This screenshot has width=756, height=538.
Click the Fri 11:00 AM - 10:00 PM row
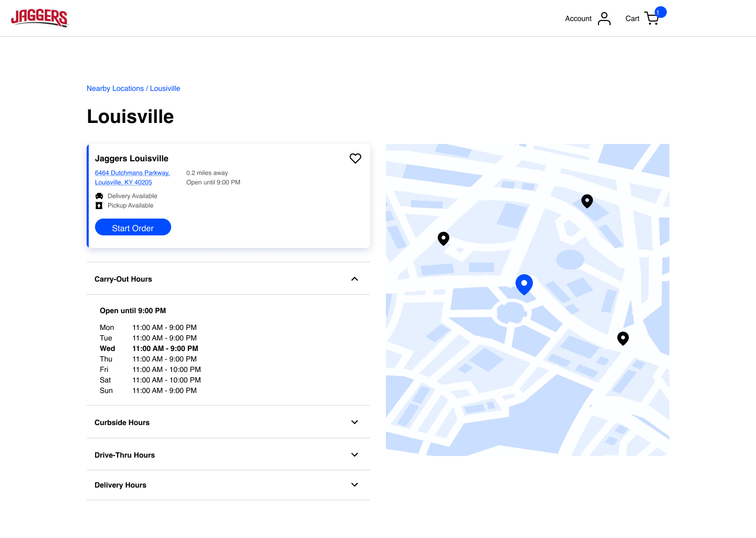[x=150, y=369]
